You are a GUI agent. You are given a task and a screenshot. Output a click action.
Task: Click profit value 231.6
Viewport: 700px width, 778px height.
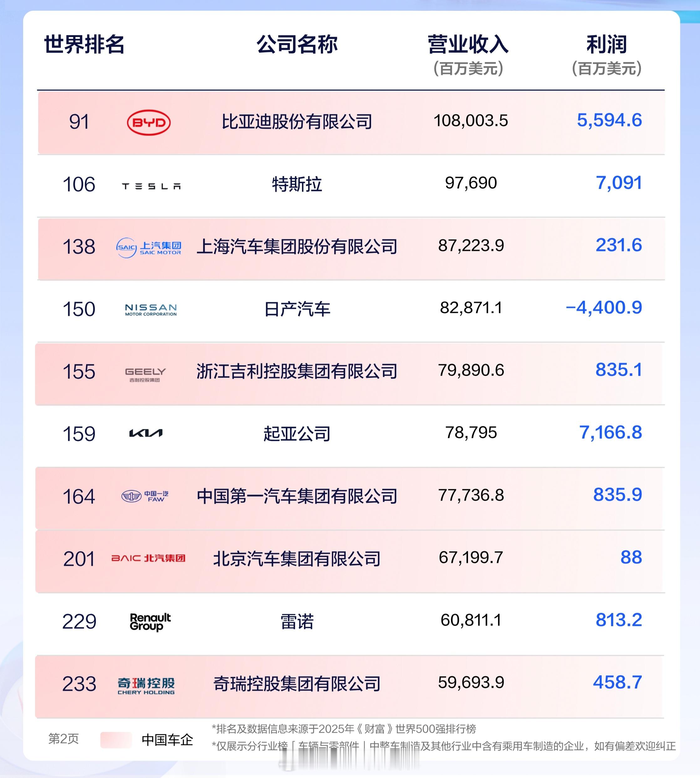tap(619, 245)
